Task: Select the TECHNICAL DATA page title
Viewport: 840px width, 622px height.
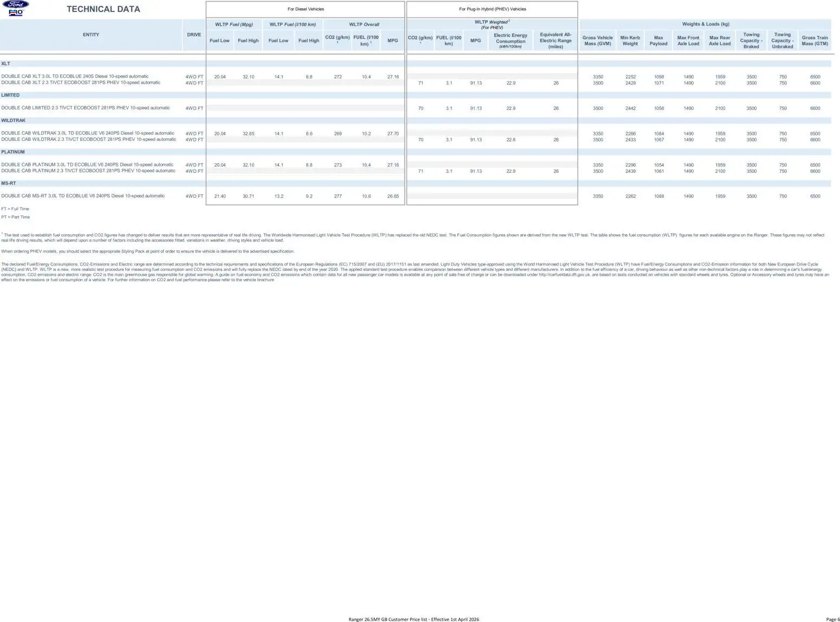Action: [x=104, y=9]
